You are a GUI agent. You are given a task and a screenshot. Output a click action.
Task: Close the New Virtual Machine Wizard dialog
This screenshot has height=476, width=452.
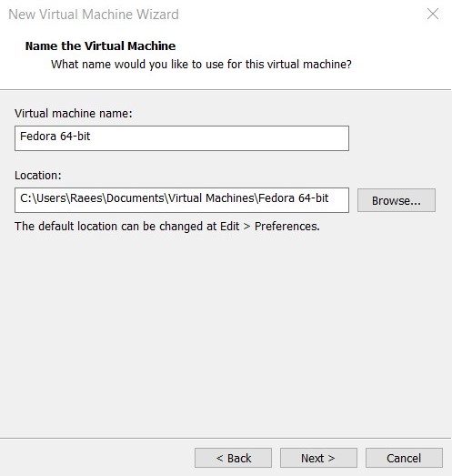[x=433, y=14]
